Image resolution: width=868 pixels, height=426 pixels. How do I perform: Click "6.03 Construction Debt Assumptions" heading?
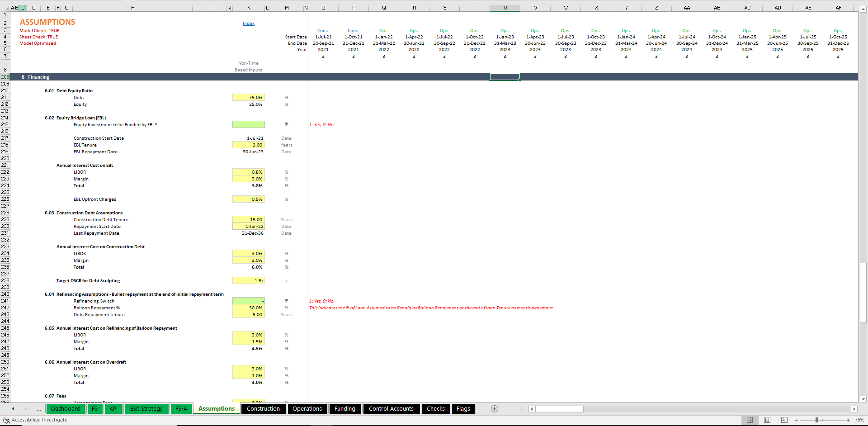click(84, 213)
